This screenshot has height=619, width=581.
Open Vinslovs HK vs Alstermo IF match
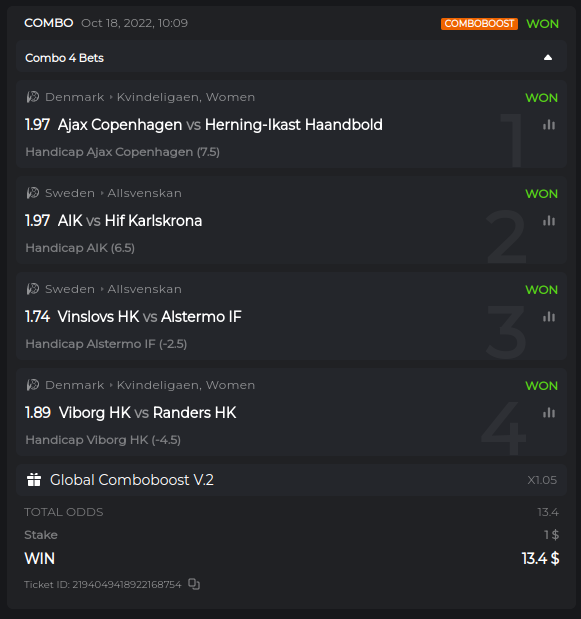[x=150, y=317]
